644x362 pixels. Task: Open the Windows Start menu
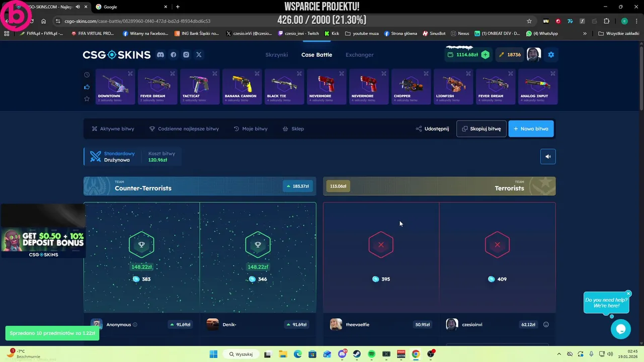(x=213, y=354)
